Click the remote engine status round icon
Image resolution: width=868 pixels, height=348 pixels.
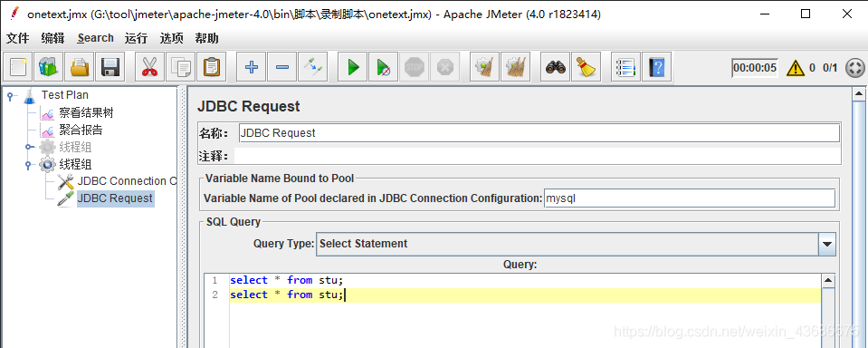(855, 68)
